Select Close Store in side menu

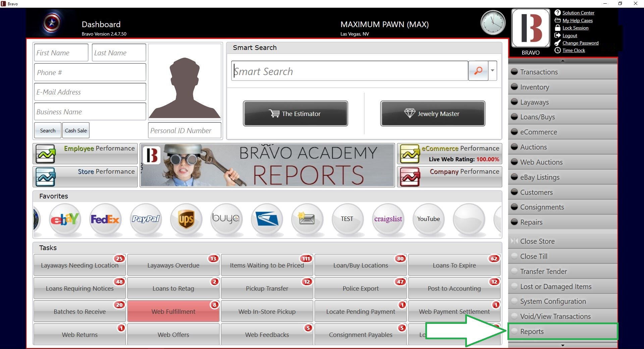click(563, 241)
